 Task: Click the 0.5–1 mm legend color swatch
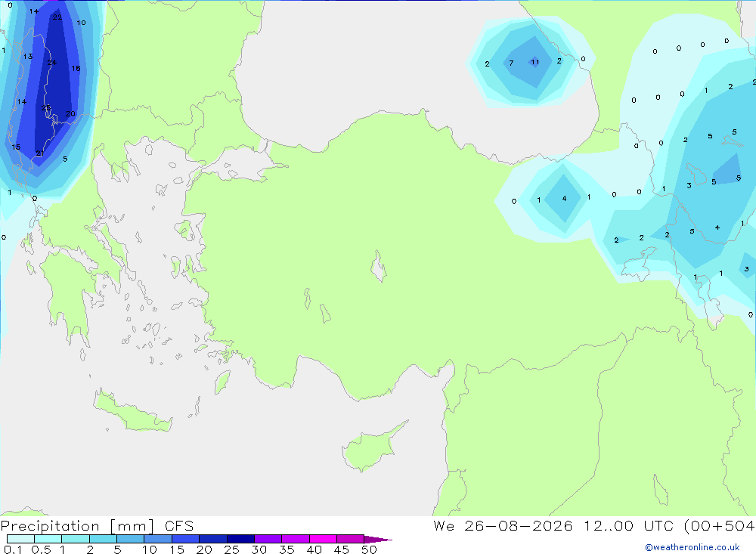pyautogui.click(x=48, y=539)
